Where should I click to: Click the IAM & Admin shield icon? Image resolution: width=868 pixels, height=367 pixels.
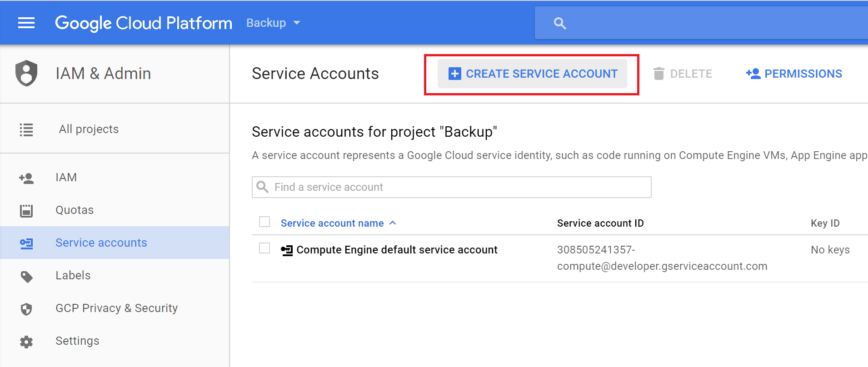pyautogui.click(x=26, y=73)
